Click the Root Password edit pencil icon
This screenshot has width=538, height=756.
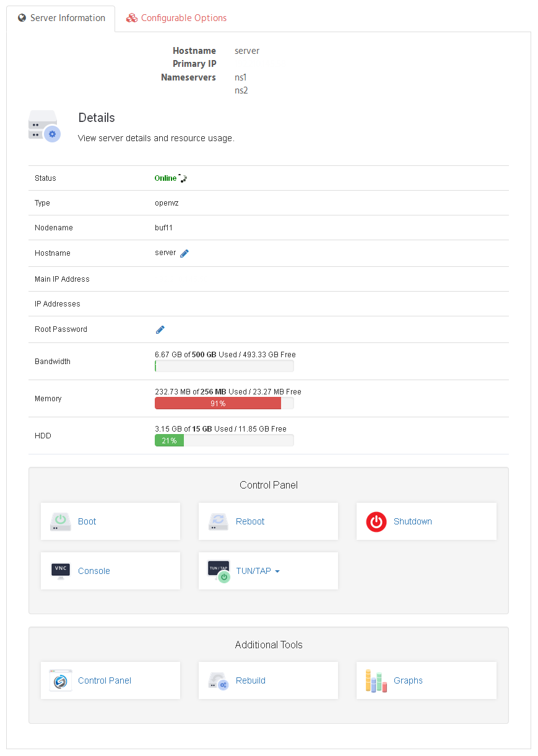pos(160,329)
